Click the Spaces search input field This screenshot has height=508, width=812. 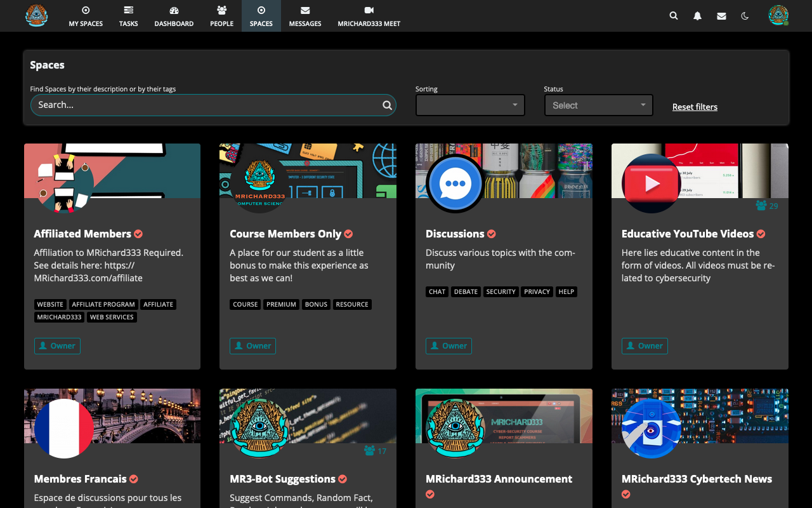206,105
